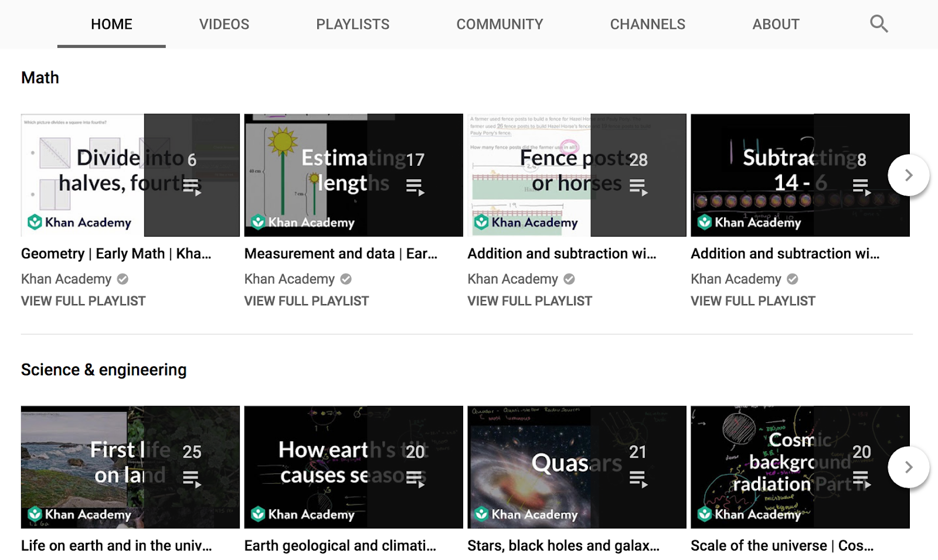This screenshot has width=938, height=560.
Task: Show next playlists in Science & engineering row
Action: [909, 467]
